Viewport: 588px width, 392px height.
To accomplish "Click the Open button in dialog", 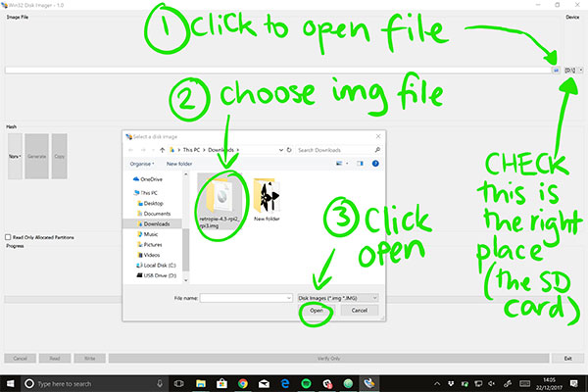I will pos(316,310).
